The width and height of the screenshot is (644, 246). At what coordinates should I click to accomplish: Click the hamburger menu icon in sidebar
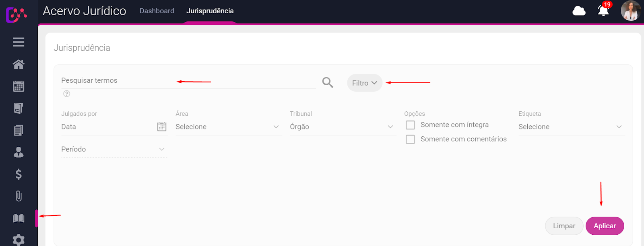click(19, 42)
